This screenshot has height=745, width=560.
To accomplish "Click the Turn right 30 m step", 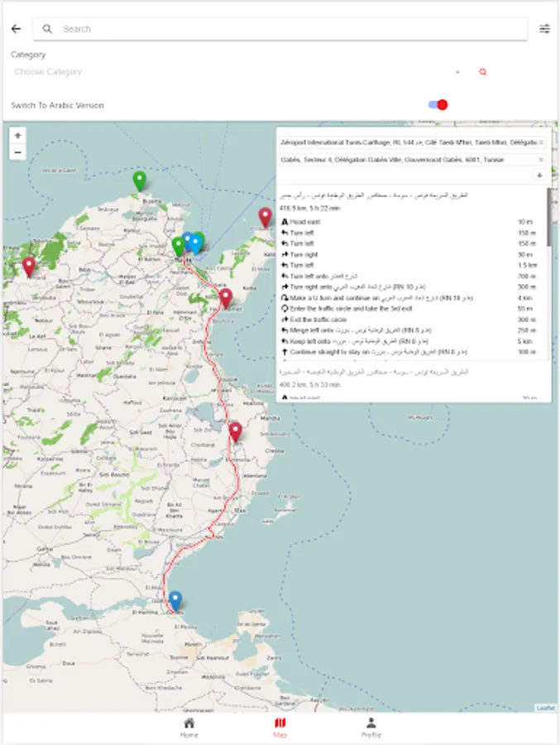I will pyautogui.click(x=409, y=255).
